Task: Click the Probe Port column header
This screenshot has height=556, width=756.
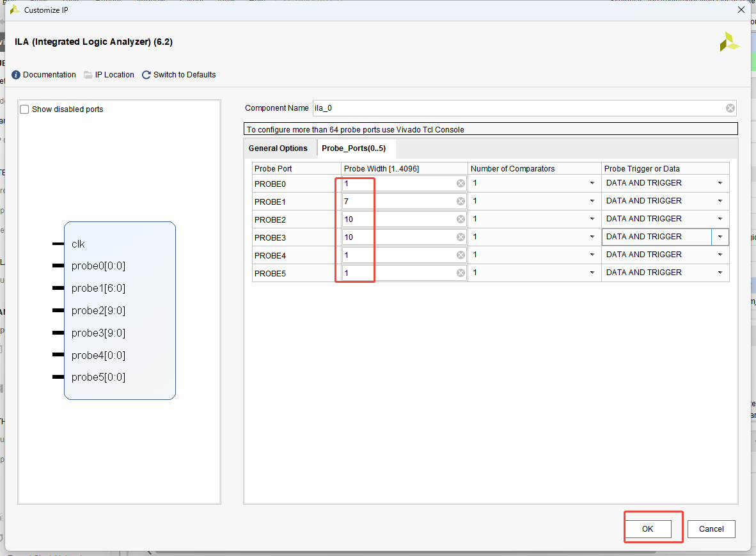Action: tap(297, 168)
